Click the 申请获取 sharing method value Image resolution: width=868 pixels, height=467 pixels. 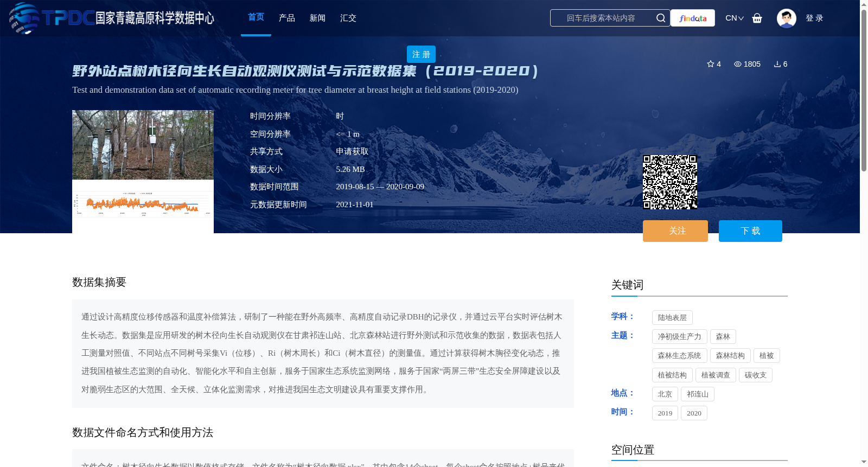[352, 152]
